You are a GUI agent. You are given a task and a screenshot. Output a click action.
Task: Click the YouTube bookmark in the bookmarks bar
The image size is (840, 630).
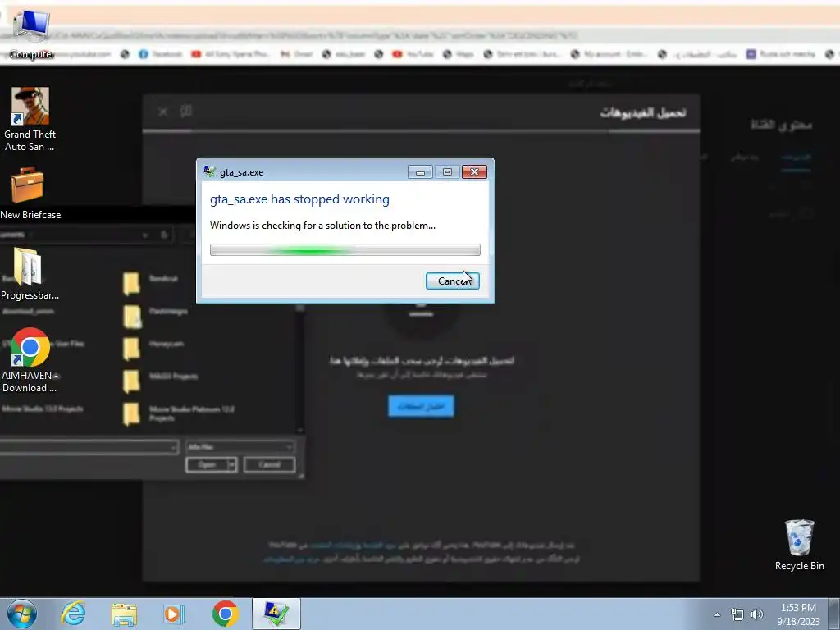pyautogui.click(x=413, y=54)
